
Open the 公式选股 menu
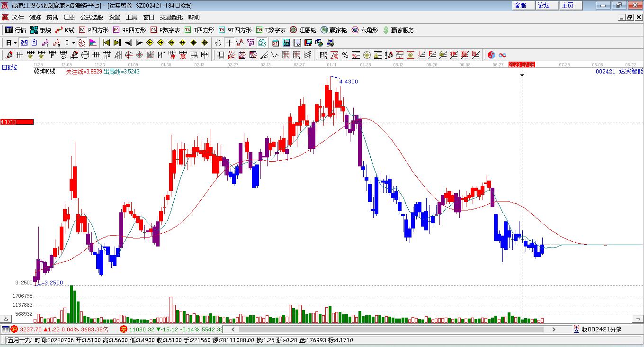coord(92,18)
